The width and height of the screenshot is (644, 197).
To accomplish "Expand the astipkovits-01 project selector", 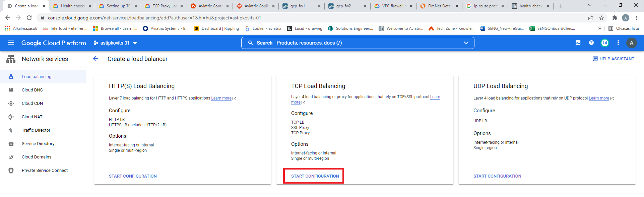I will pyautogui.click(x=116, y=43).
